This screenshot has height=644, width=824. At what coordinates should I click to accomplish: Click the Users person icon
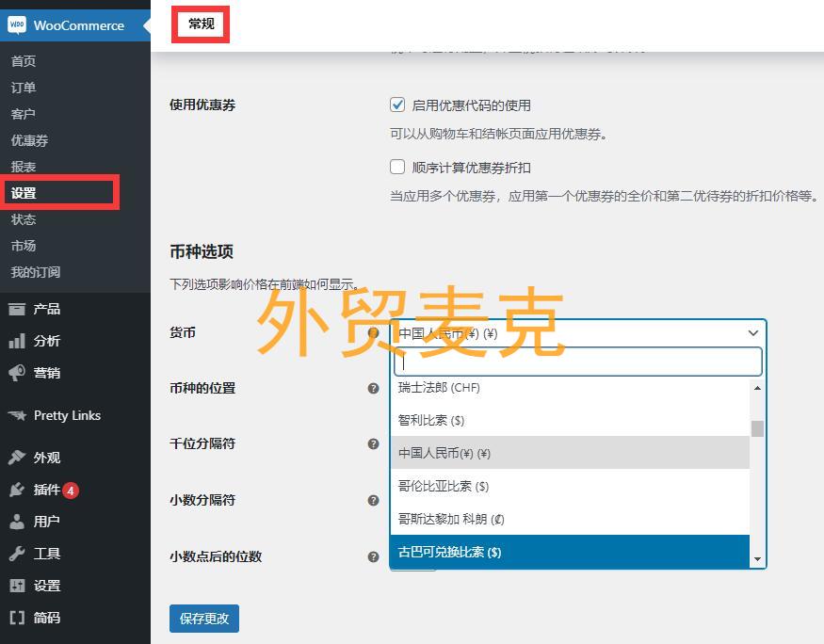17,522
